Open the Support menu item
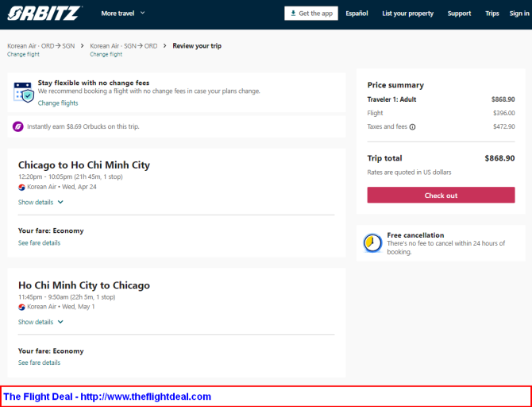The image size is (532, 407). click(x=459, y=14)
